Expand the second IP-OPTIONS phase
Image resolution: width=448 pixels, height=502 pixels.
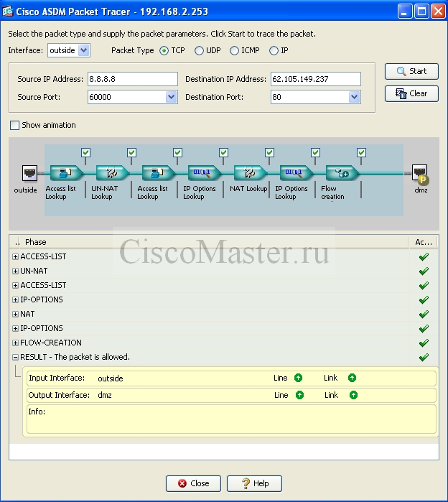click(x=15, y=329)
